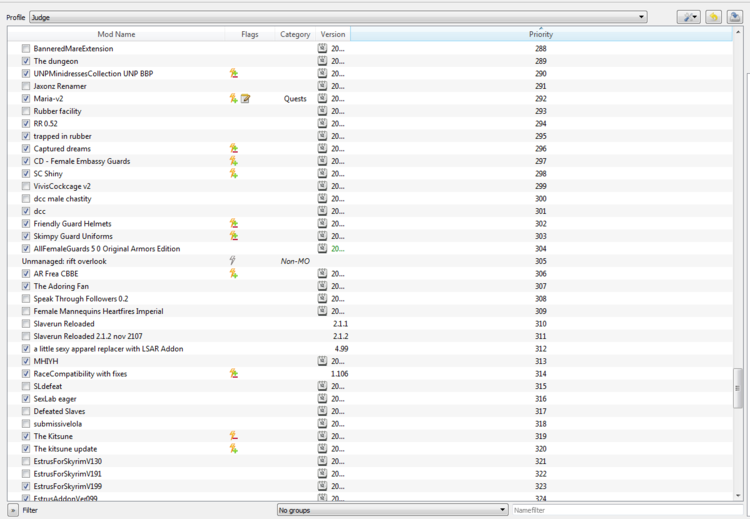Click priority value 305
This screenshot has width=750, height=519.
point(540,261)
